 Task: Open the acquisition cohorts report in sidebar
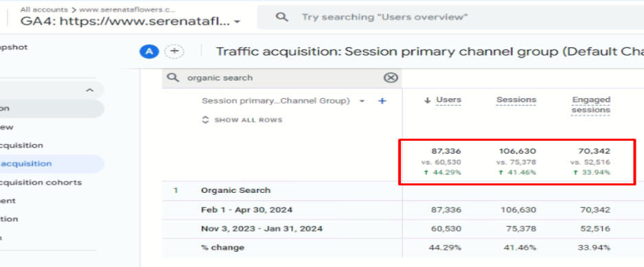(41, 183)
